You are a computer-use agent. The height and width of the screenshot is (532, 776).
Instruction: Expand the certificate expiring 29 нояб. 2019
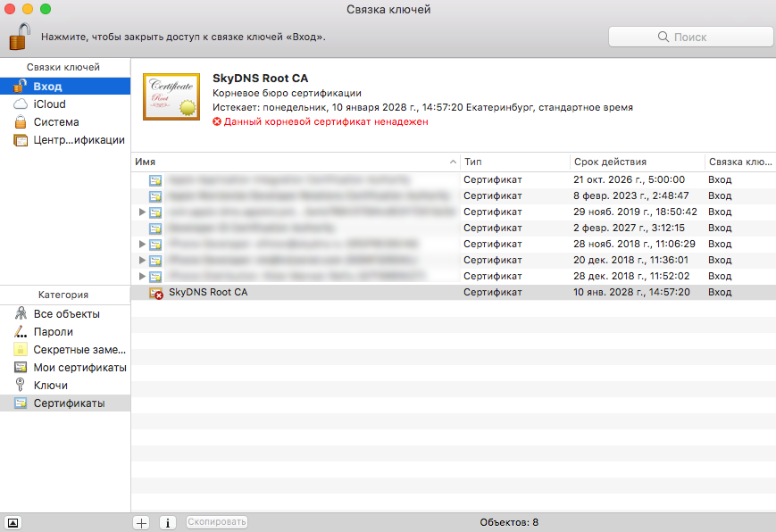[142, 212]
